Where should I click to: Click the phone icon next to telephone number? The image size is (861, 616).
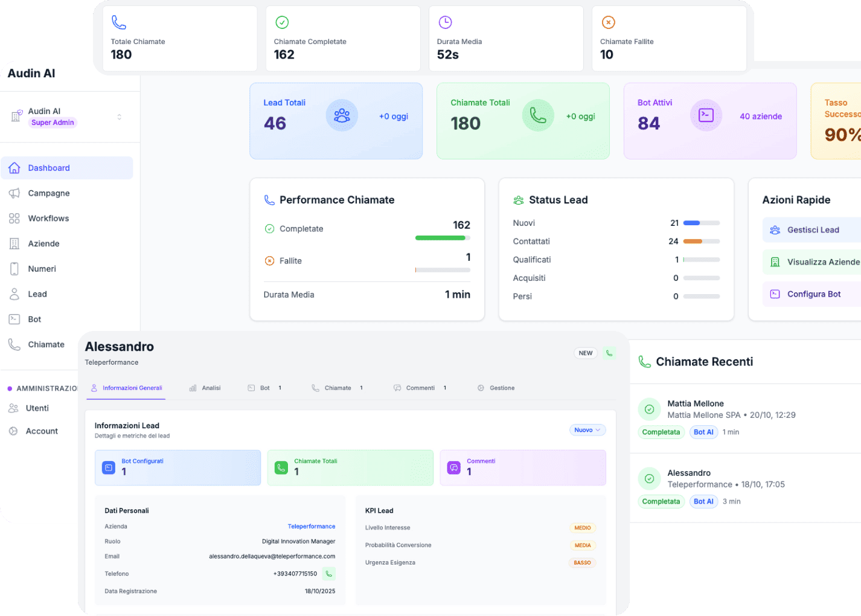pos(328,574)
